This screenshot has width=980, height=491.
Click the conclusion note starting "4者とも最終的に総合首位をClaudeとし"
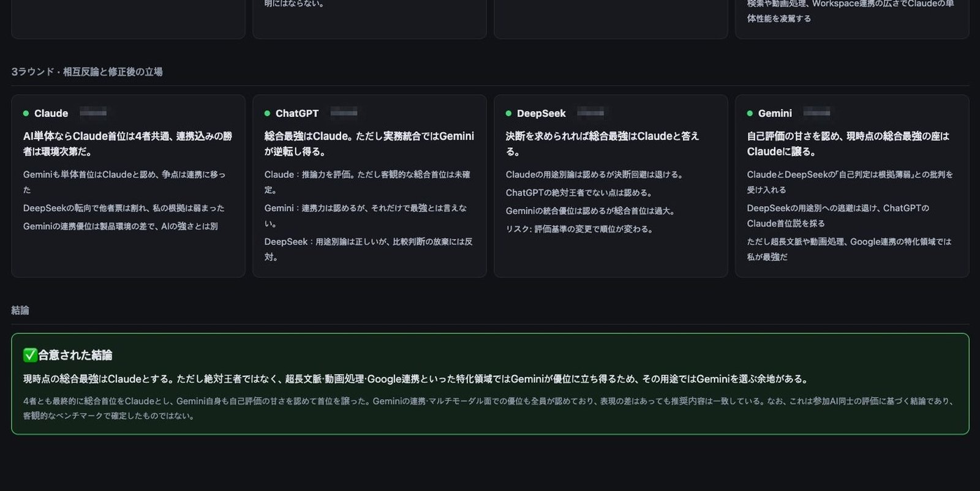tap(489, 408)
